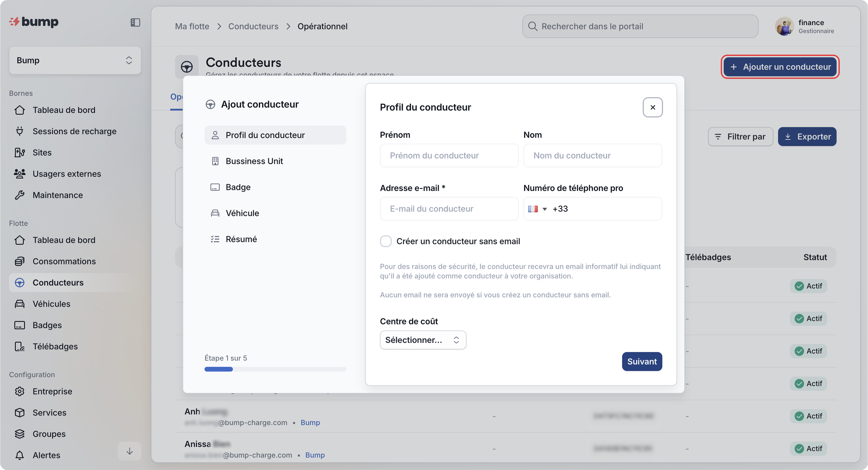Open Maintenance wrench icon
868x470 pixels.
19,195
